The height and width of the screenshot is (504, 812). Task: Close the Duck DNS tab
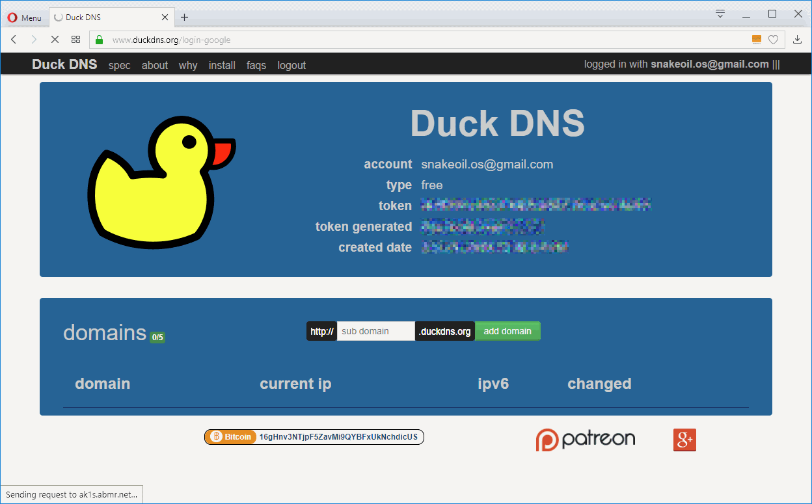(x=165, y=18)
